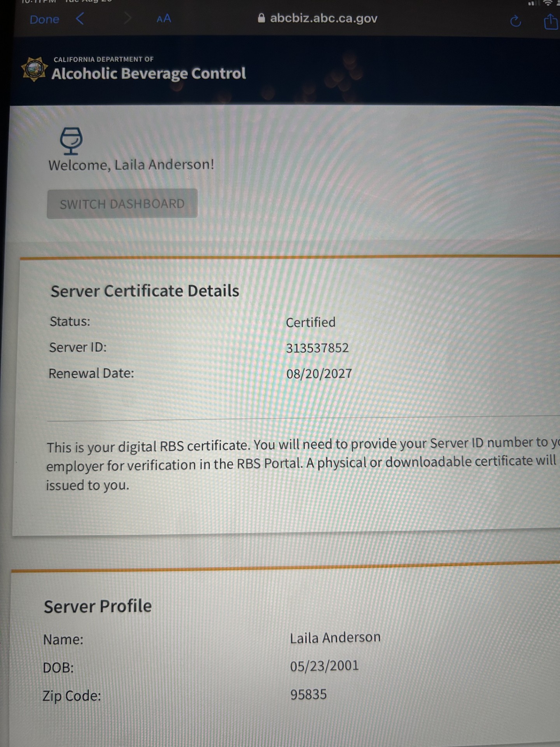Click the Certified status value

310,322
